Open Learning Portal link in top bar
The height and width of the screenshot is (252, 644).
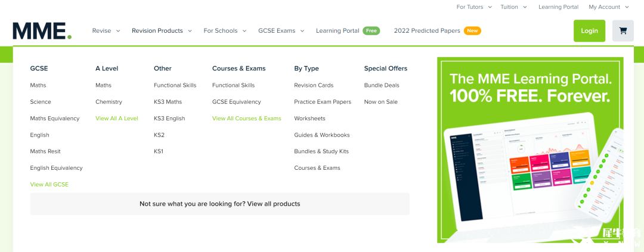[x=559, y=7]
